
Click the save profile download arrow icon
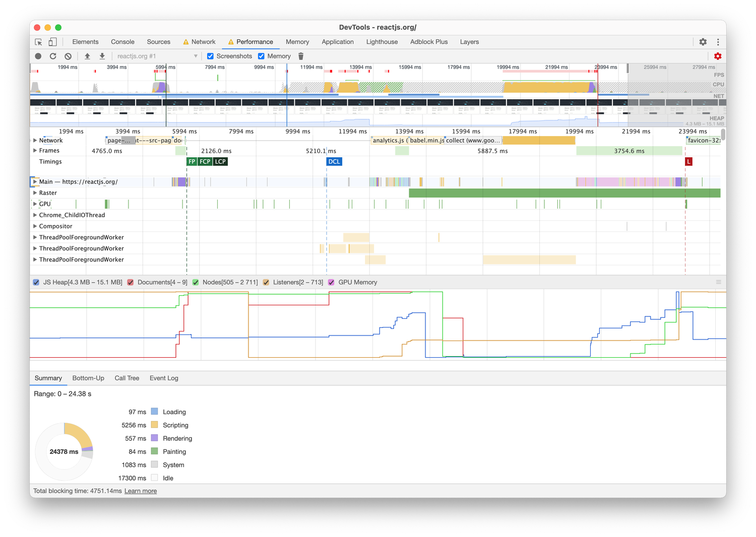(x=102, y=56)
